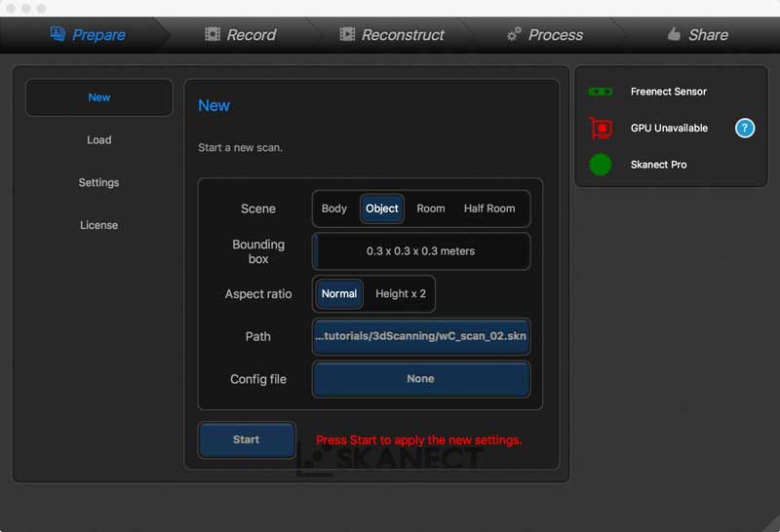The width and height of the screenshot is (780, 532).
Task: Open the GPU help question mark
Action: point(745,129)
